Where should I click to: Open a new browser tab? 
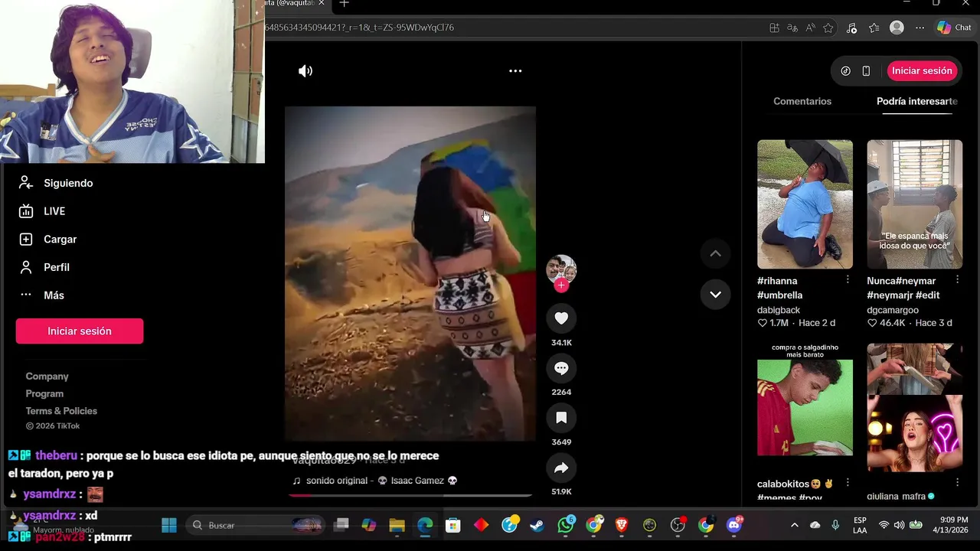click(344, 3)
